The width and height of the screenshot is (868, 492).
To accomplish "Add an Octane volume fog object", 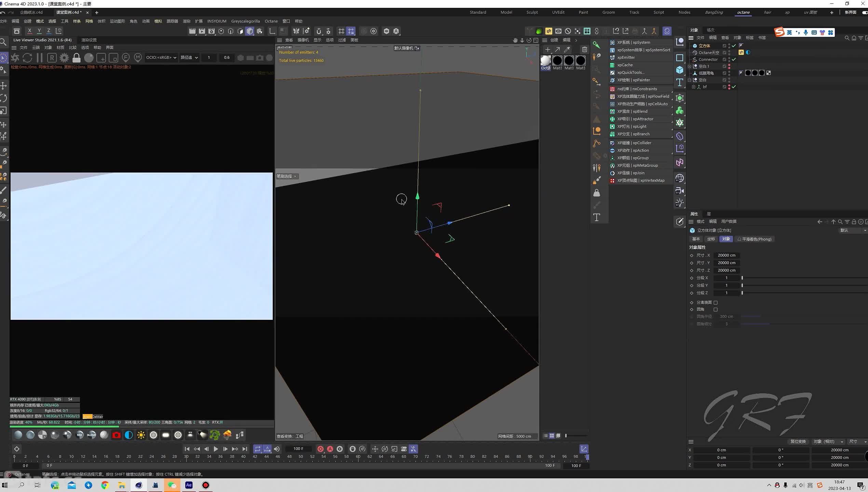I will coord(227,435).
